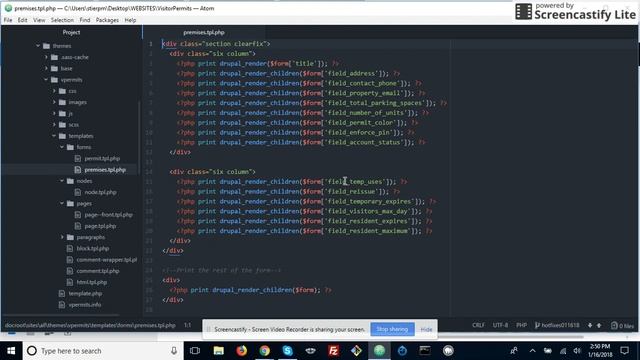The image size is (640, 360).
Task: Click the git fetch down-arrow in status bar
Action: point(590,325)
